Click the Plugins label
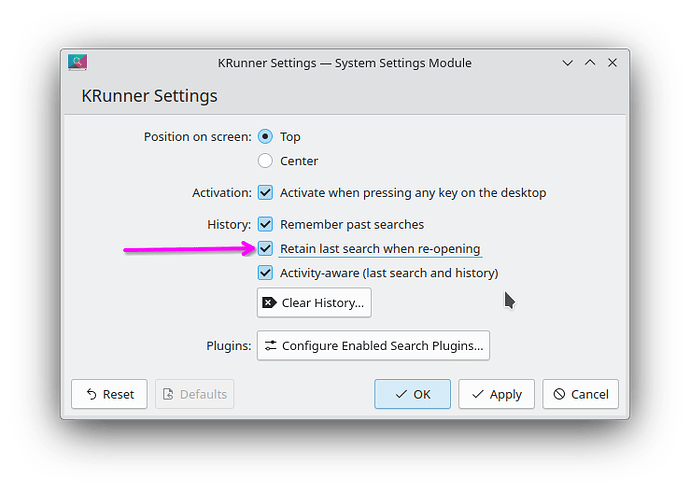Image resolution: width=690 pixels, height=491 pixels. (x=229, y=346)
